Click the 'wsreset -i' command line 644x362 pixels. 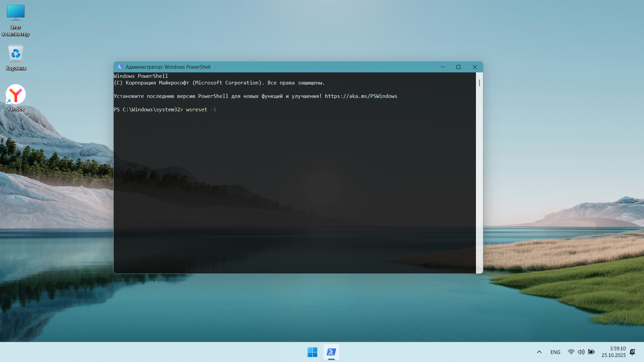pyautogui.click(x=201, y=110)
